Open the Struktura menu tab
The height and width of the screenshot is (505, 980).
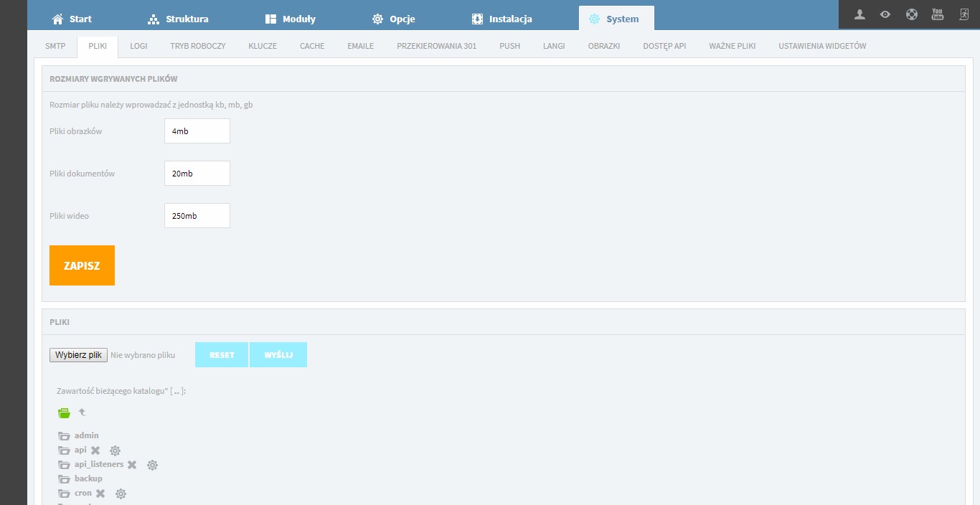[178, 19]
